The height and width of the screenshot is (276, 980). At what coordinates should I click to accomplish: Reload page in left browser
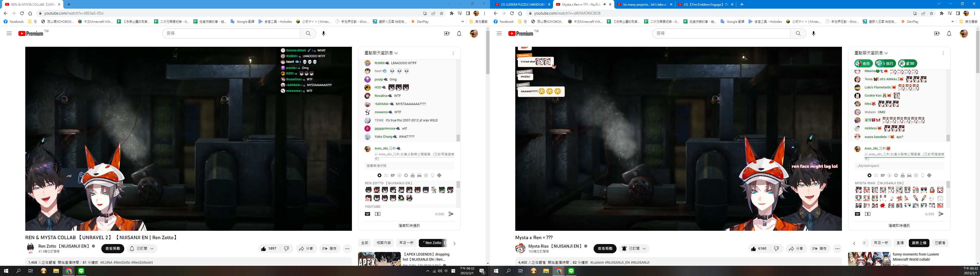pyautogui.click(x=22, y=13)
